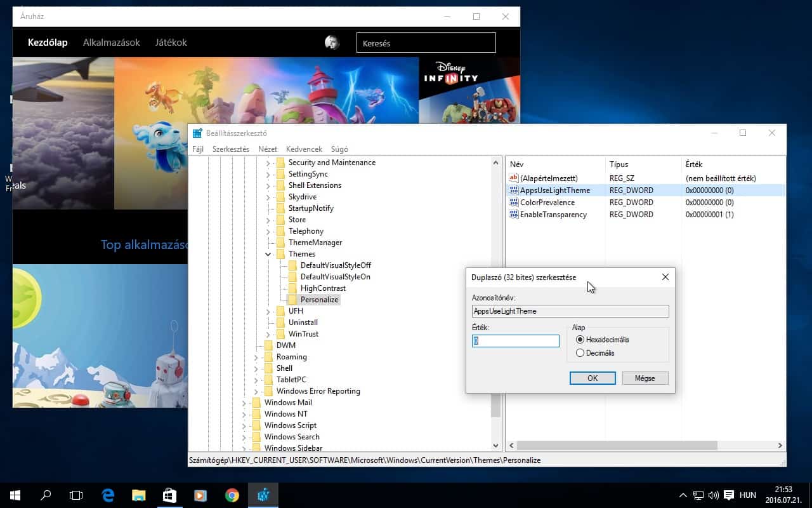The image size is (812, 508).
Task: Click Registry Editor taskbar icon
Action: click(x=263, y=495)
